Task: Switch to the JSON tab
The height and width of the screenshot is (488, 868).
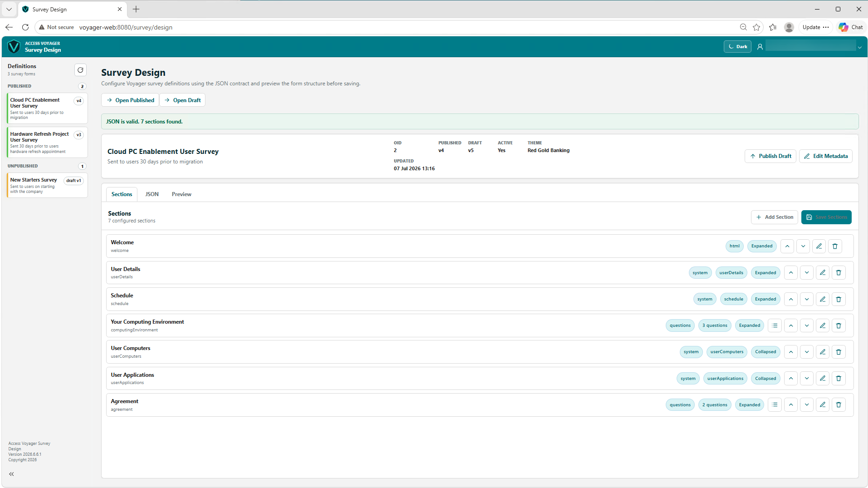Action: 152,194
